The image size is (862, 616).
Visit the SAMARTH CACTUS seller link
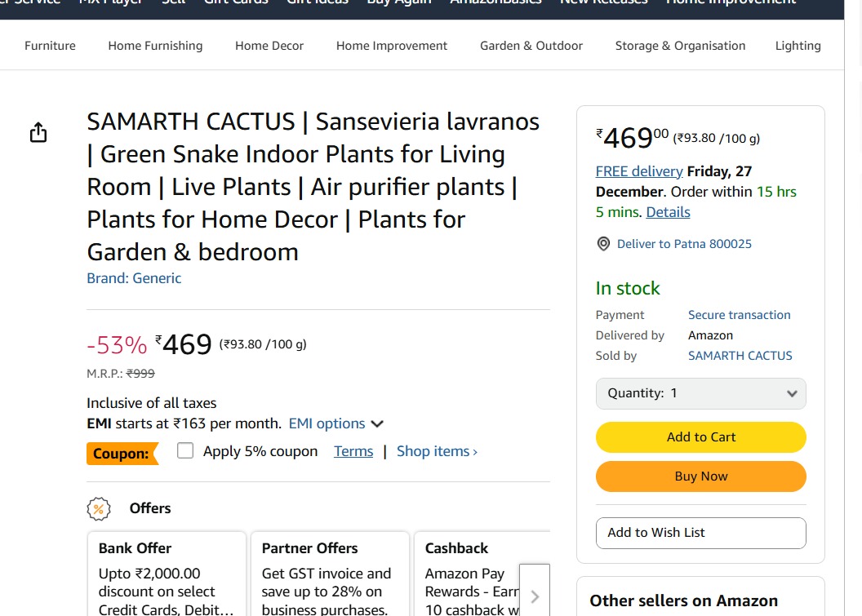click(740, 356)
